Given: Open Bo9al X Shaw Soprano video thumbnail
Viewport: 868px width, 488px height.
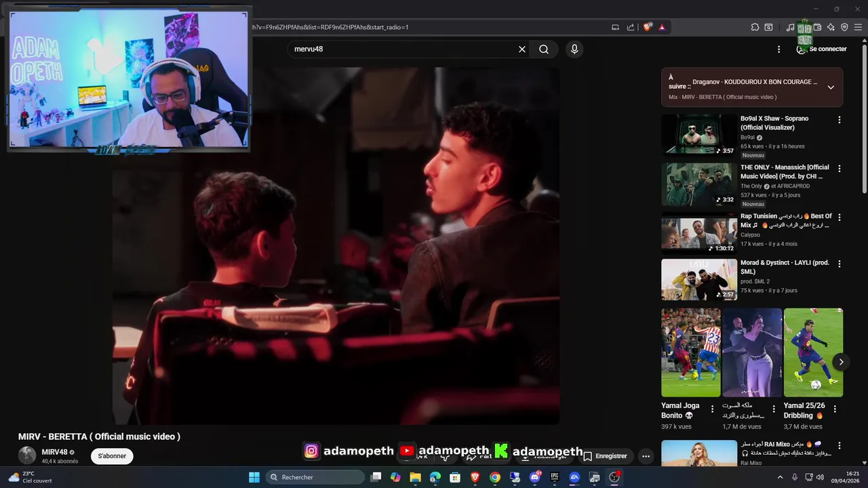Looking at the screenshot, I should point(699,135).
